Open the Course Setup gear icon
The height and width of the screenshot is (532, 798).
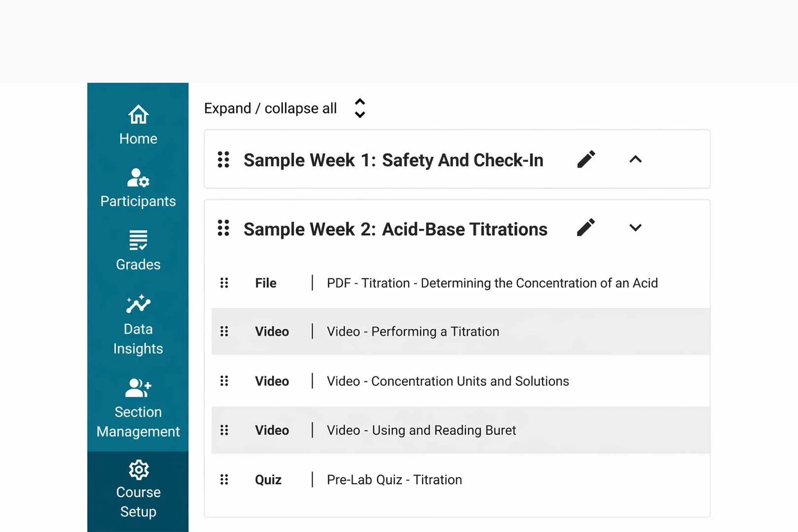coord(138,470)
